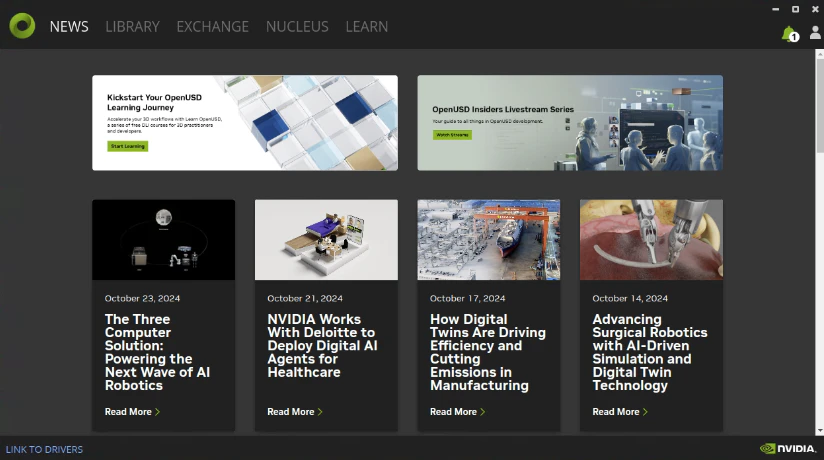824x460 pixels.
Task: Open the LINK TO DRIVERS link
Action: [44, 449]
